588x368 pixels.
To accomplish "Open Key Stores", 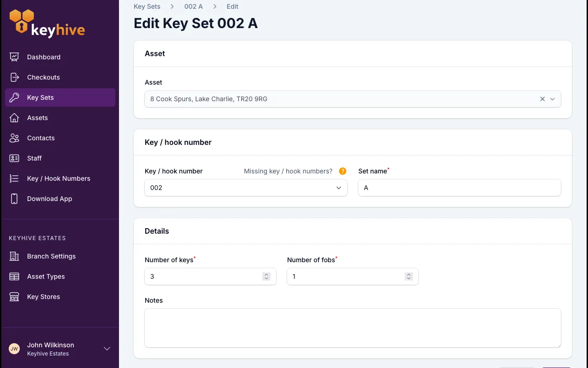I will coord(60,297).
